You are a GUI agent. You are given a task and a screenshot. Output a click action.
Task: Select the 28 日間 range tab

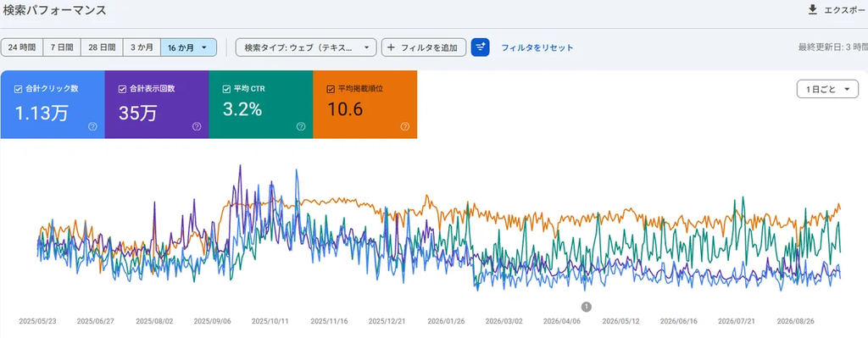click(x=102, y=47)
